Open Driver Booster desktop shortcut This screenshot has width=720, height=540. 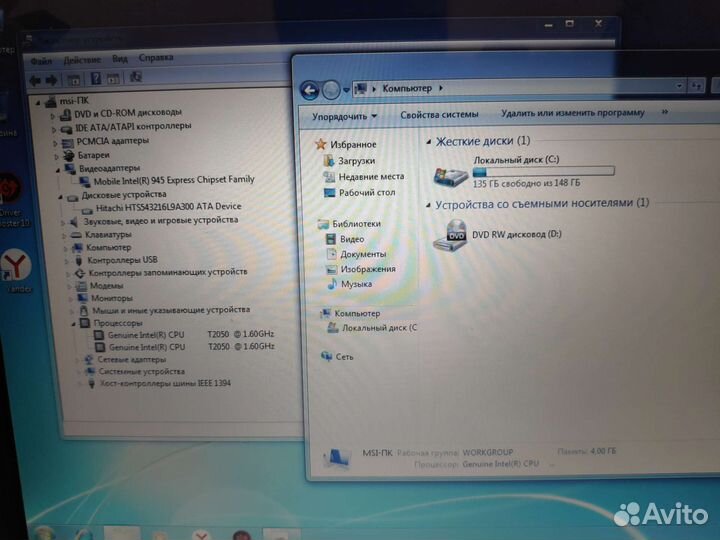click(11, 200)
